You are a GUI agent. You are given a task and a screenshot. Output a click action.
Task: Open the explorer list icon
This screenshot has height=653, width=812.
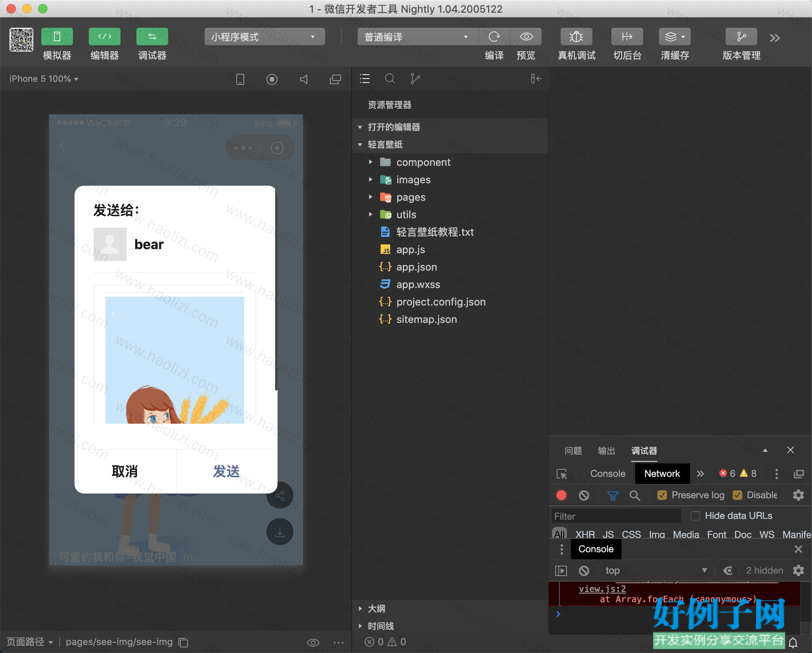pos(365,79)
